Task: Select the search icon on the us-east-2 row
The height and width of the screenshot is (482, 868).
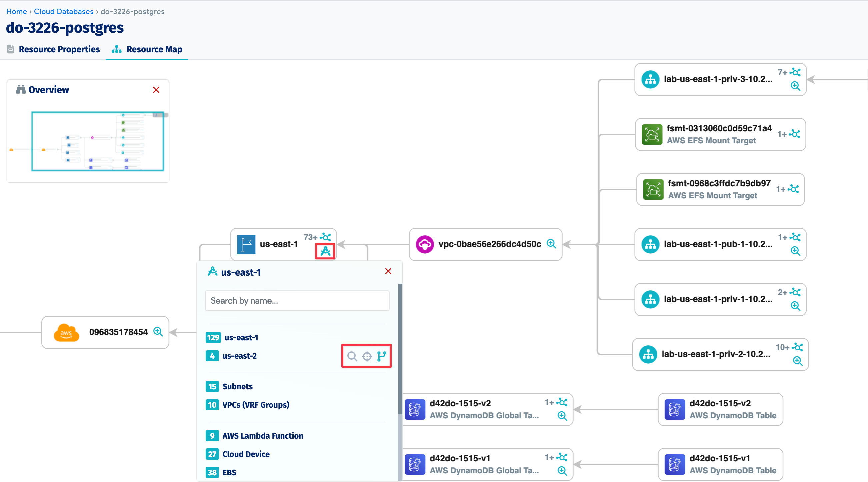Action: coord(352,356)
